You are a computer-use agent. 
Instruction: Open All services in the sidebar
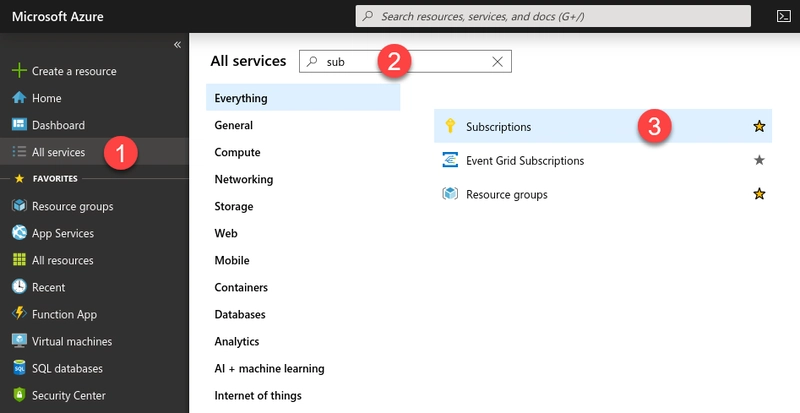point(58,152)
